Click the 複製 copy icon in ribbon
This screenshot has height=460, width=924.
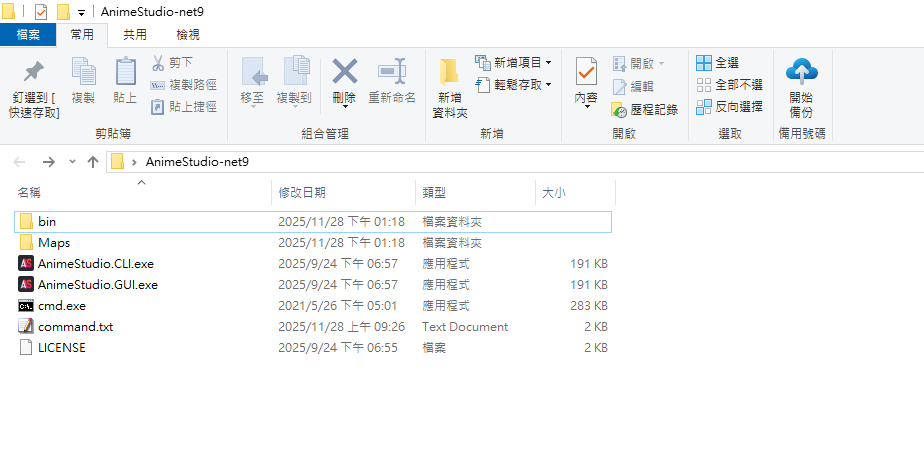pyautogui.click(x=83, y=73)
